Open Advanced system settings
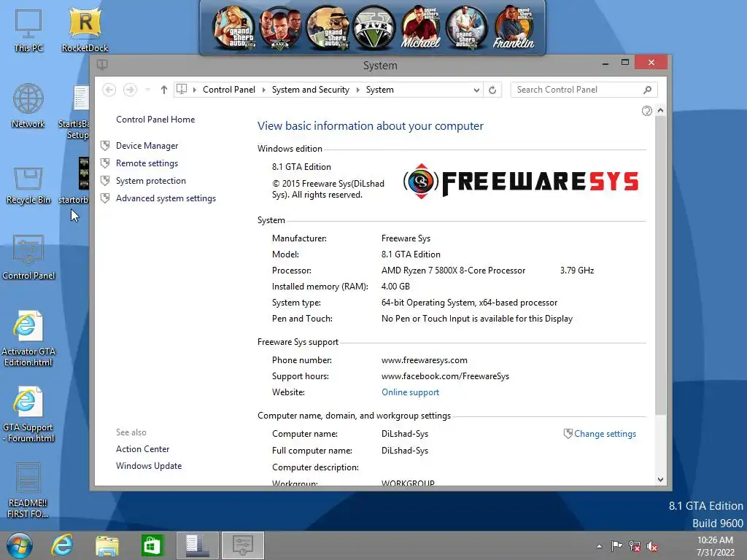Image resolution: width=747 pixels, height=560 pixels. coord(166,198)
